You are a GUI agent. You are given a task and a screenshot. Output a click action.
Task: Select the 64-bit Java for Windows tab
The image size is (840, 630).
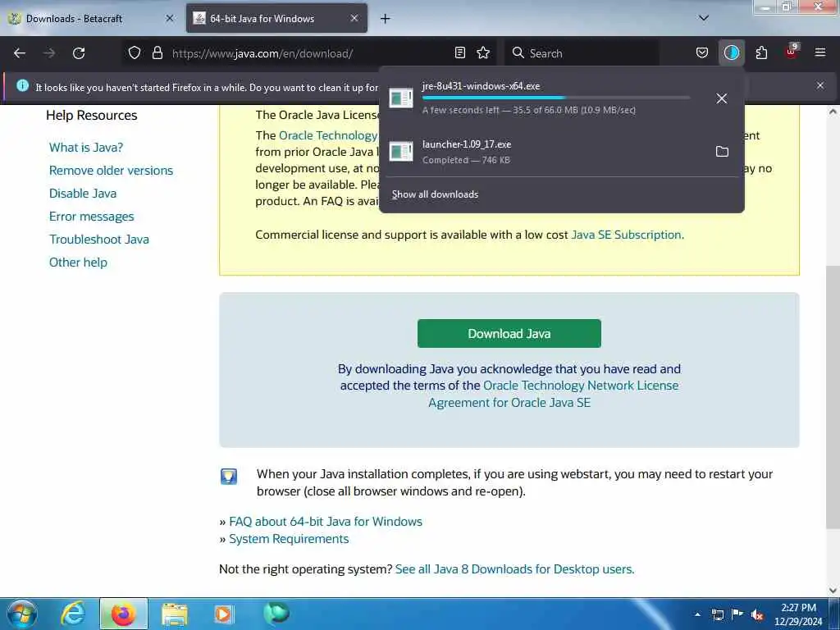(276, 19)
